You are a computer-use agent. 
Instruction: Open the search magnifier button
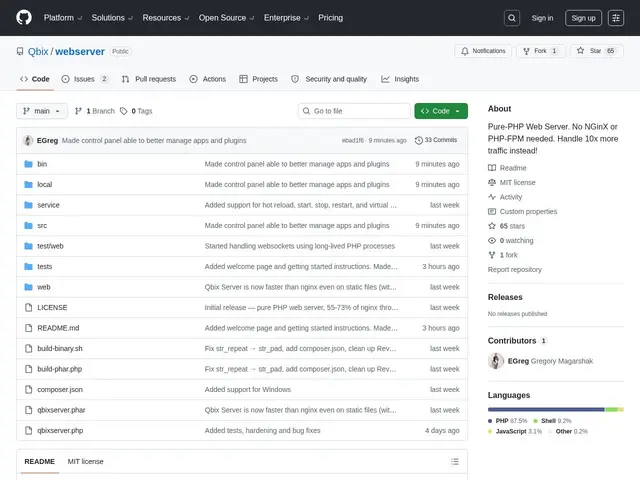coord(512,18)
